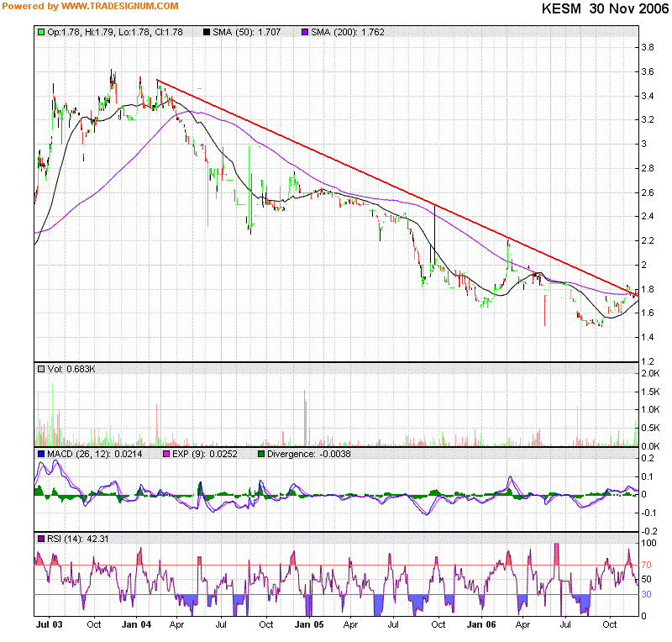Click the magenta EXP (9) legend swatch
672x642 pixels.
tap(166, 454)
